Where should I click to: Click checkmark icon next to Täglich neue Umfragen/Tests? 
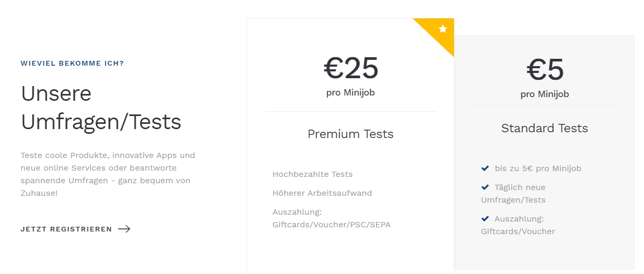point(485,187)
